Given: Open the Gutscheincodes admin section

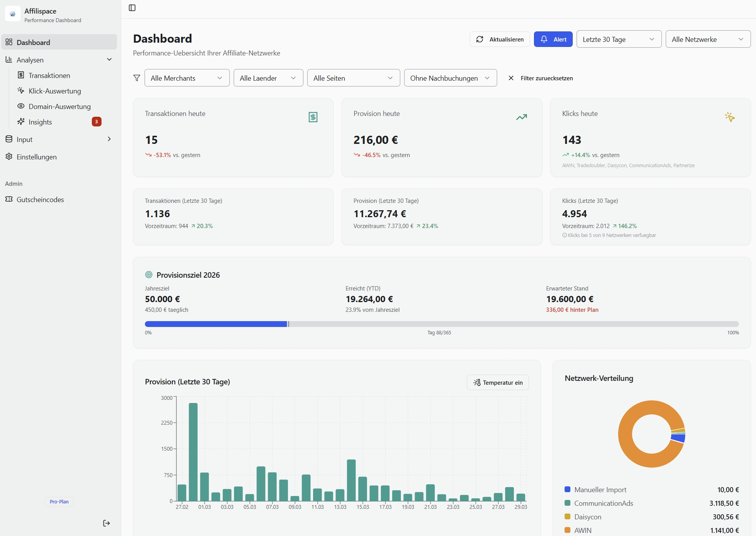Looking at the screenshot, I should click(x=40, y=199).
